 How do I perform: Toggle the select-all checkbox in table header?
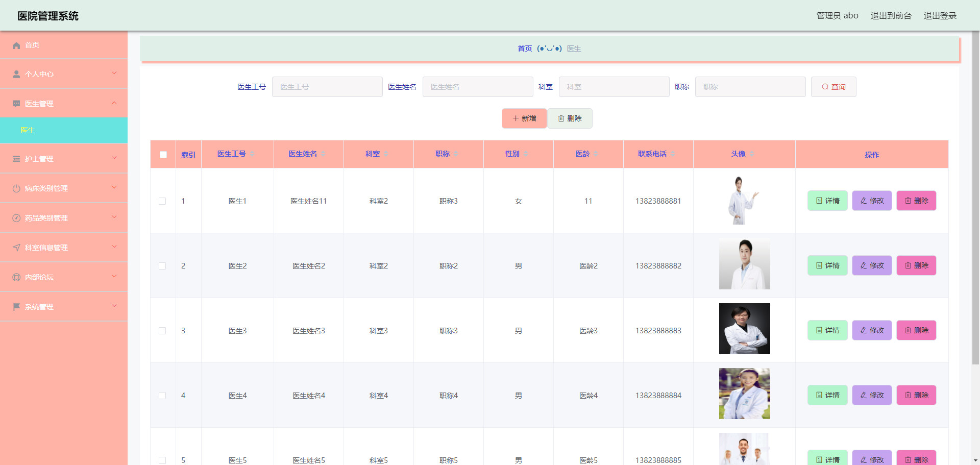163,155
